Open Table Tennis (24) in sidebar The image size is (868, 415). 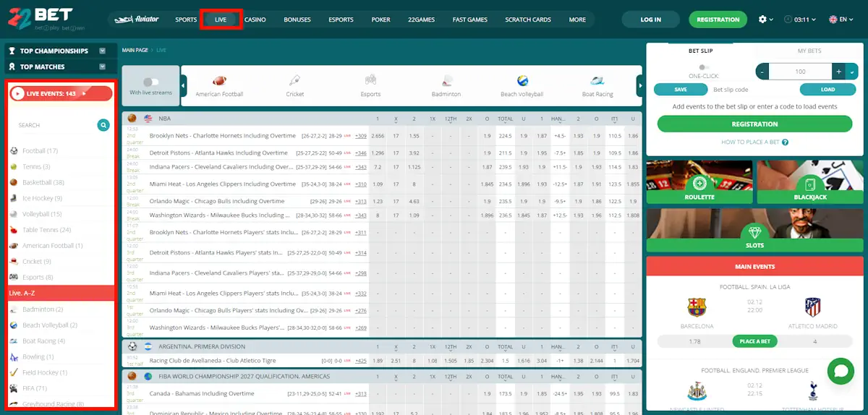(46, 230)
